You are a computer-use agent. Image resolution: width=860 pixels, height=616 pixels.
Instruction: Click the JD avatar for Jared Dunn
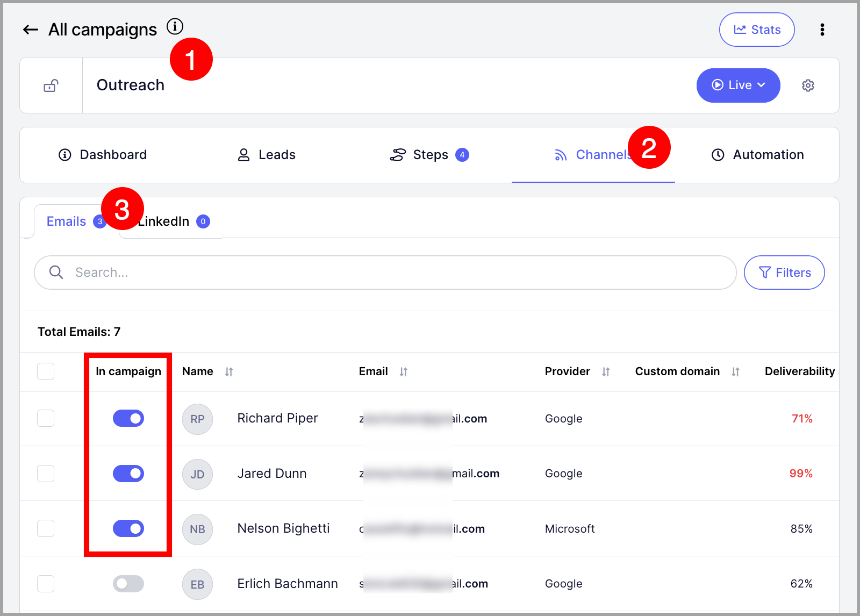[197, 474]
